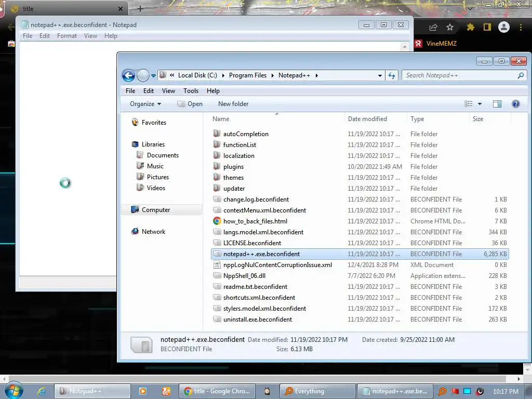Open the view options dropdown arrow
The width and height of the screenshot is (532, 399).
[480, 104]
